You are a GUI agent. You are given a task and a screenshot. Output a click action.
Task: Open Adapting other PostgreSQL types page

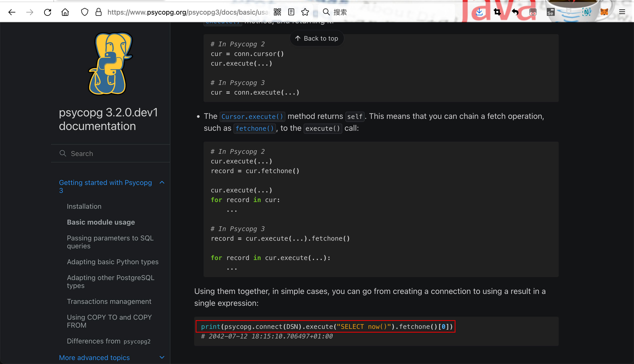click(x=110, y=282)
